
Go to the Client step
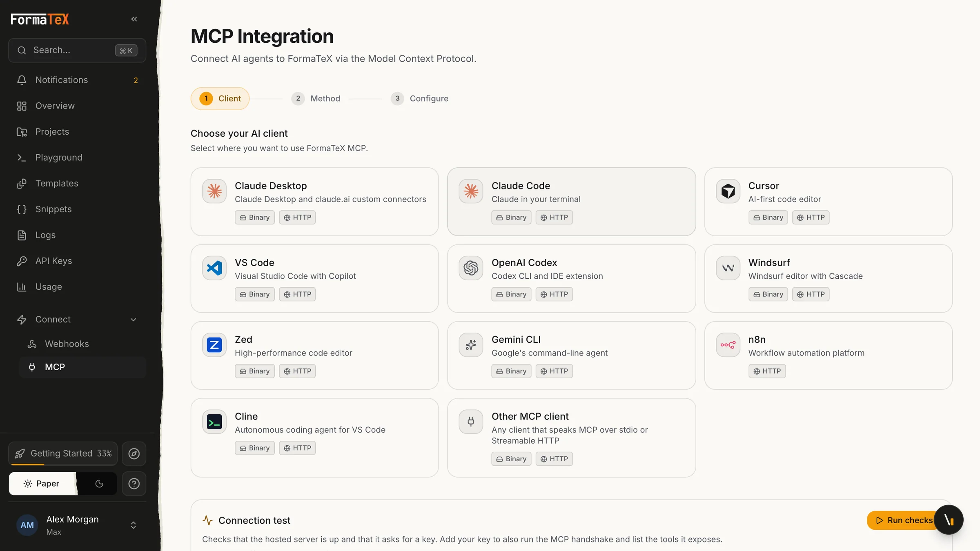[x=220, y=98]
